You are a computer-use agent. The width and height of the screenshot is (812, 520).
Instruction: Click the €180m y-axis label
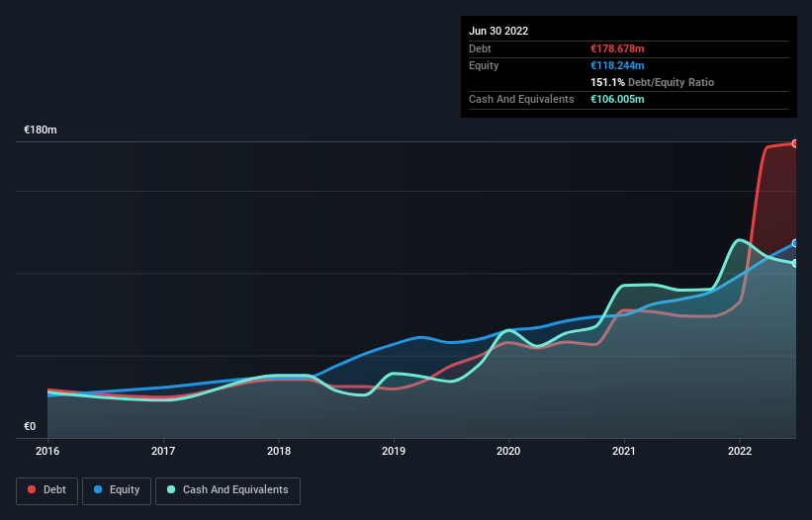(40, 130)
